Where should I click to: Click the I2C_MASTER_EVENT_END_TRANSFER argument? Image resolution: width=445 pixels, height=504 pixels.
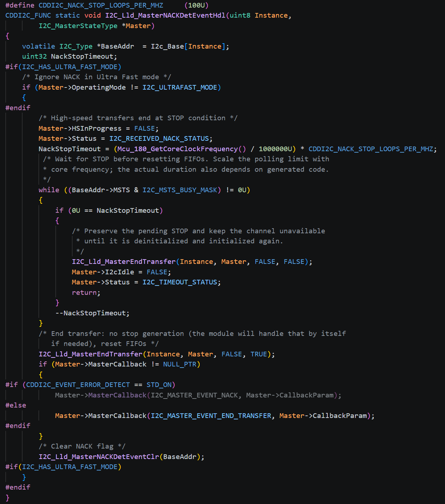[x=211, y=416]
